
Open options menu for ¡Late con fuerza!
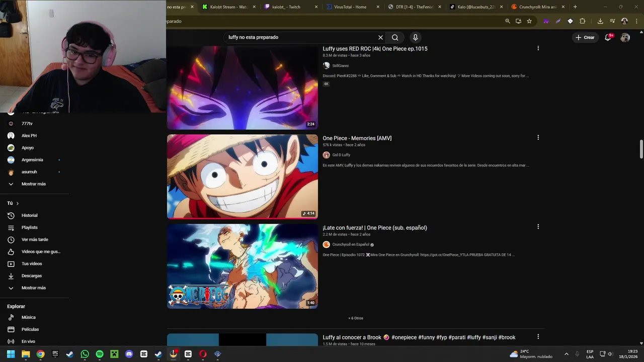(538, 227)
